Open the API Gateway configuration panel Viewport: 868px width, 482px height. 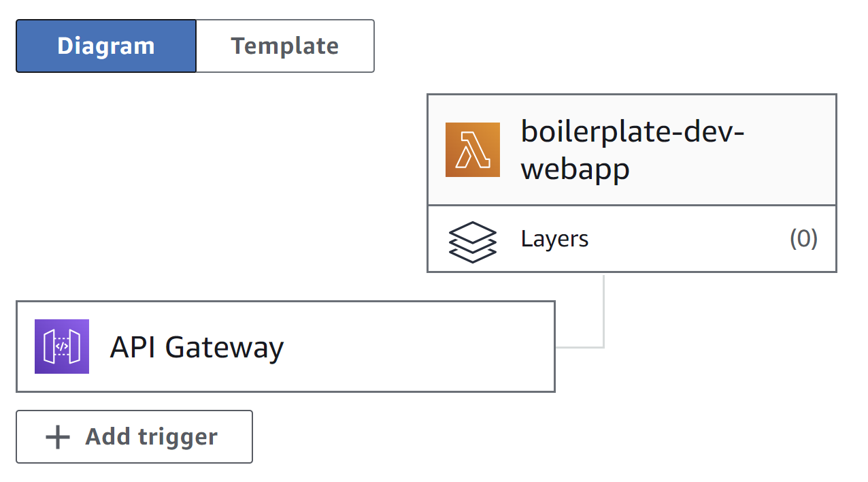285,347
